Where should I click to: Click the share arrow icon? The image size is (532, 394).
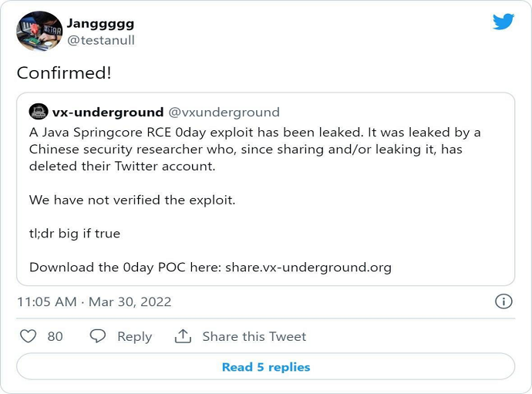click(183, 336)
